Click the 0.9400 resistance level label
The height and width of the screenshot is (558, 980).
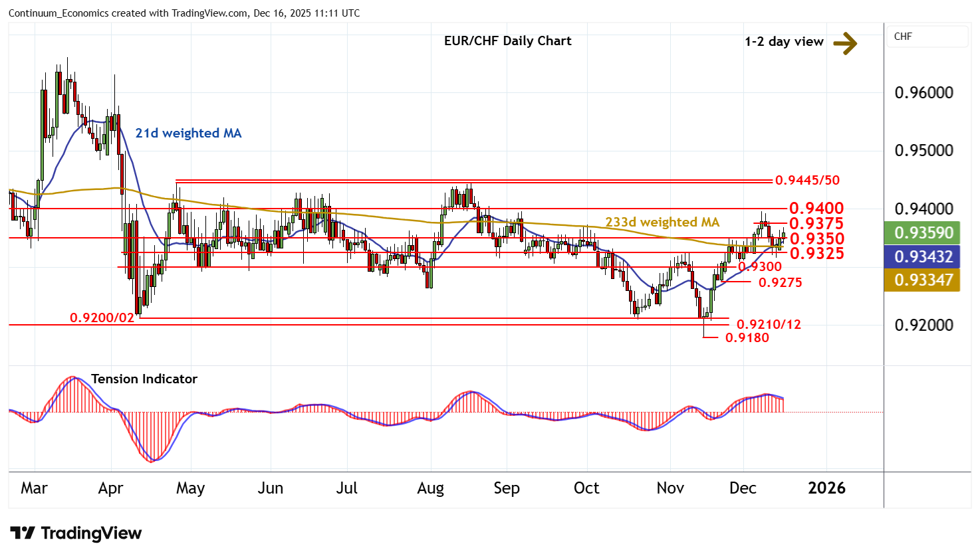click(816, 209)
